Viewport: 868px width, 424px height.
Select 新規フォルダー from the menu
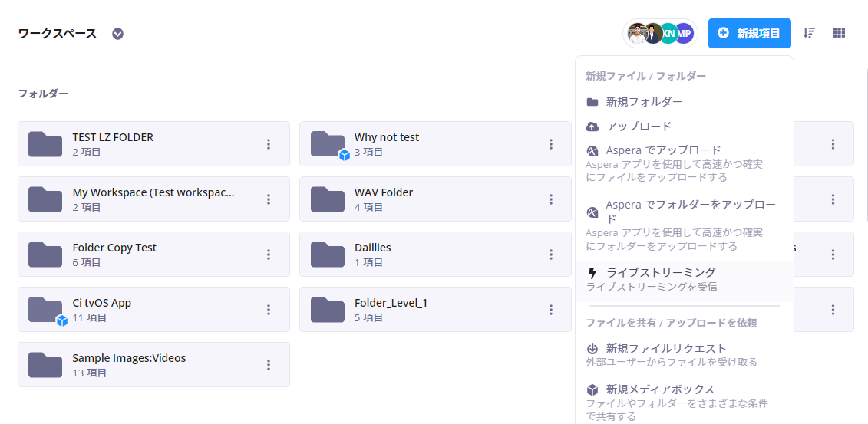tap(644, 102)
